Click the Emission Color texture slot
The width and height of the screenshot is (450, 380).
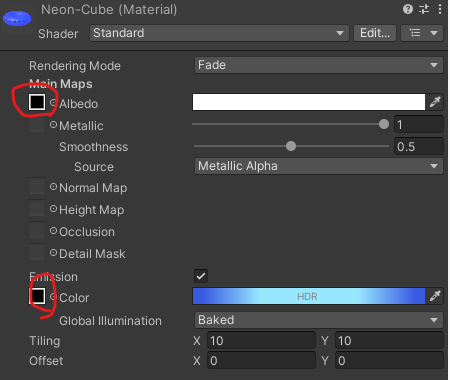38,296
